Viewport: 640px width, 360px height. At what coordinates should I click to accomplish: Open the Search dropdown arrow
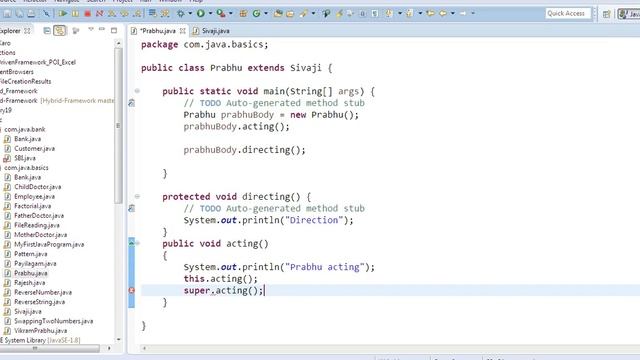pyautogui.click(x=313, y=14)
